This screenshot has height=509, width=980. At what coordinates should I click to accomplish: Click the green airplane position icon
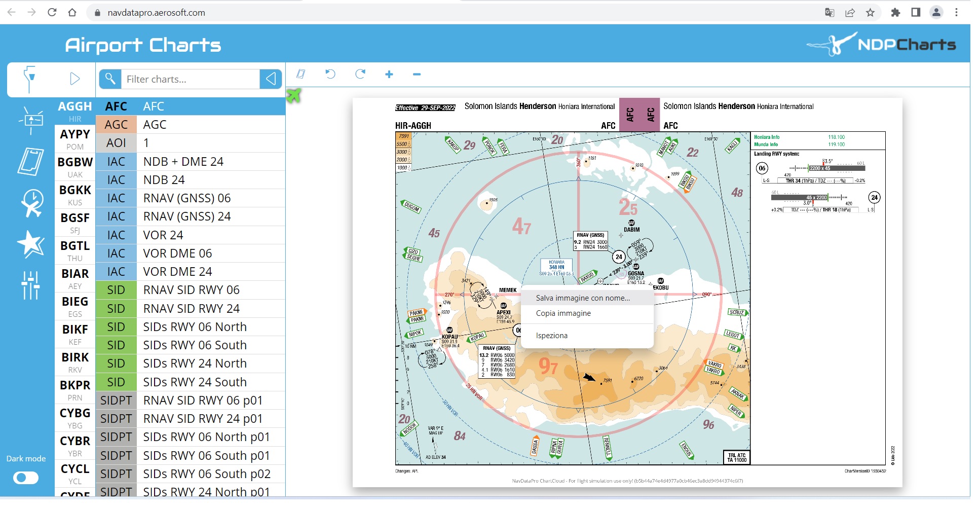[294, 95]
